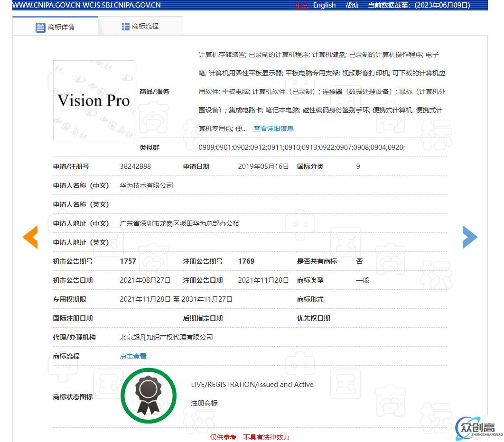Click the preliminary announcement number 1757
The width and height of the screenshot is (504, 442).
pos(128,261)
